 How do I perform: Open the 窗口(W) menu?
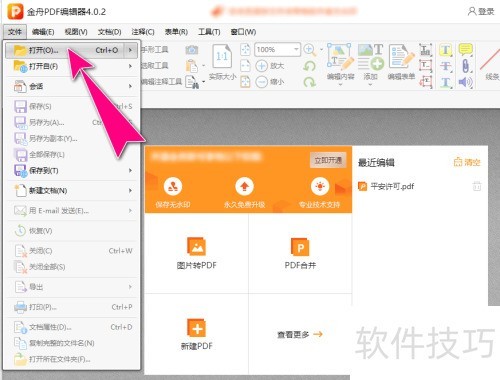243,32
